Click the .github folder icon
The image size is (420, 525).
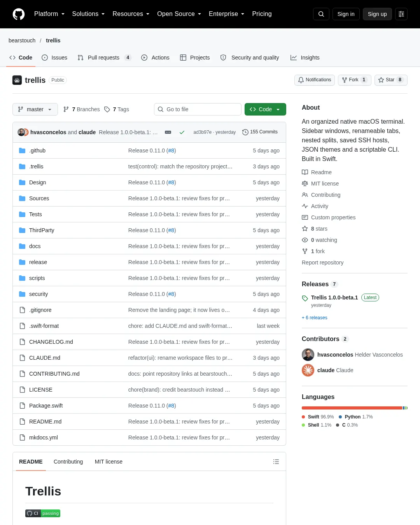22,150
